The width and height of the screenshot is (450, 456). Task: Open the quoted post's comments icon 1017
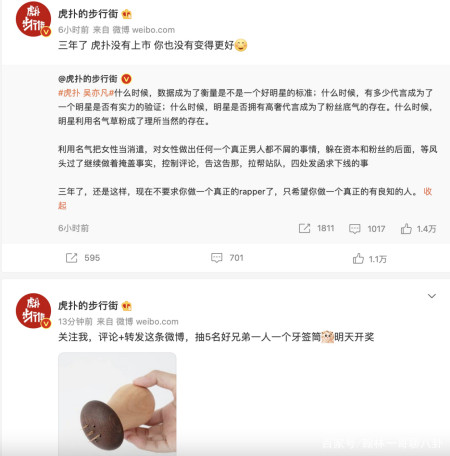pos(355,229)
